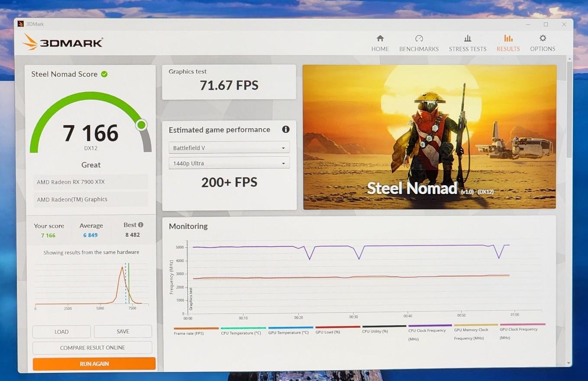Click the 3DMark logo in the header
588x381 pixels.
(63, 42)
